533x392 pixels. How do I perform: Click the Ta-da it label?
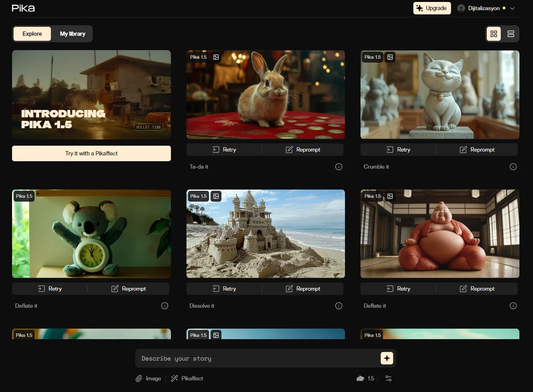(x=199, y=167)
